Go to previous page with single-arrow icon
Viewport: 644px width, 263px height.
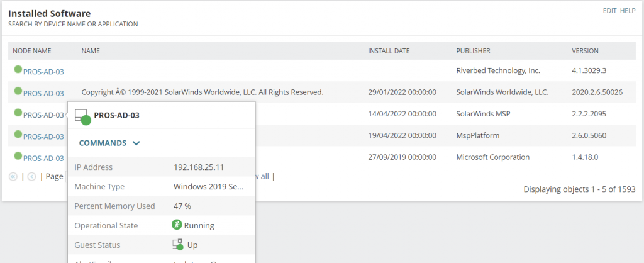click(x=31, y=177)
